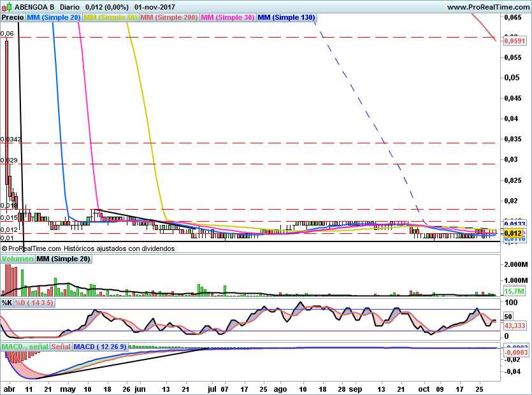Viewport: 532px width, 395px height.
Task: Select the Precio indicator label
Action: point(13,18)
